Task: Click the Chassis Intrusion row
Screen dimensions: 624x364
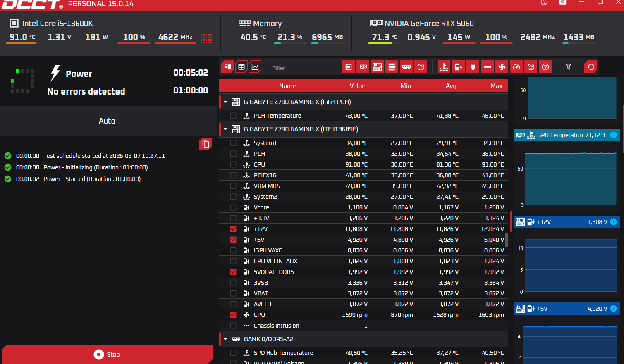Action: pos(363,326)
